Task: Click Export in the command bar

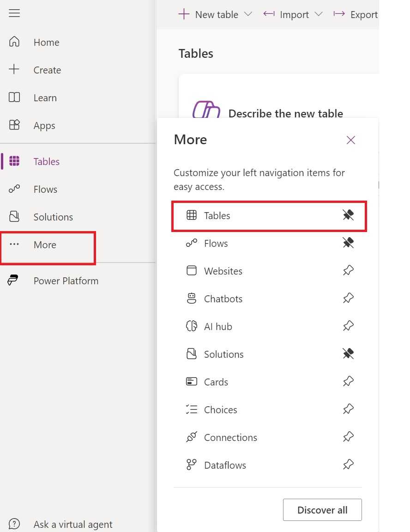Action: (364, 15)
